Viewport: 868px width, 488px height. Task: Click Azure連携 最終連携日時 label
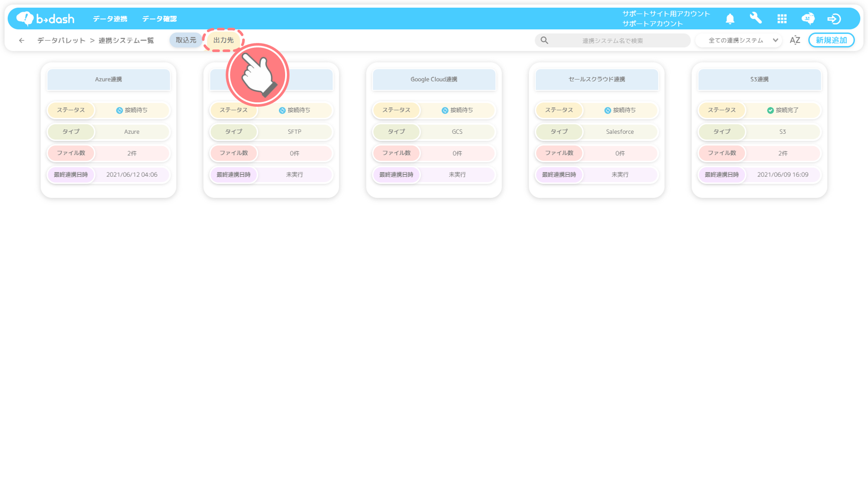(x=71, y=175)
